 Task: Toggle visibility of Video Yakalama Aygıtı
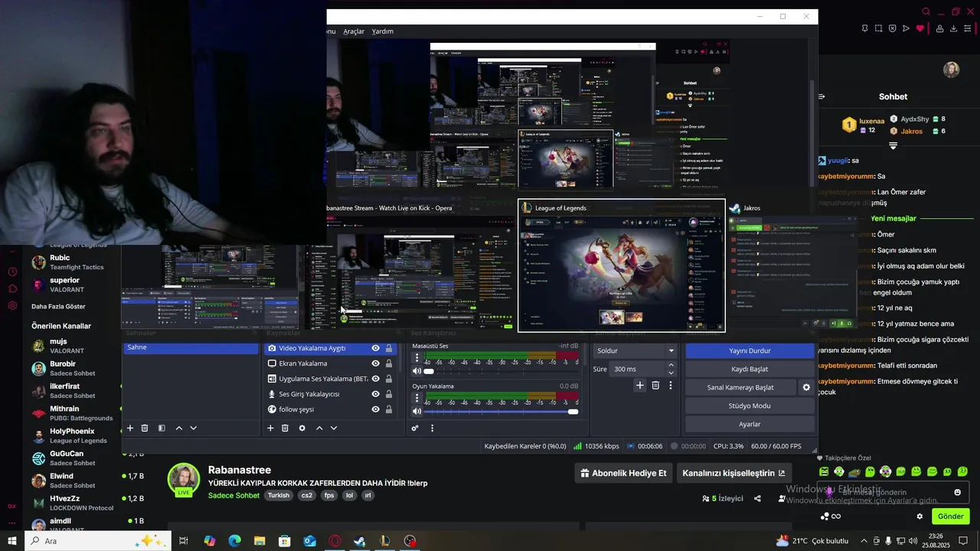click(375, 348)
